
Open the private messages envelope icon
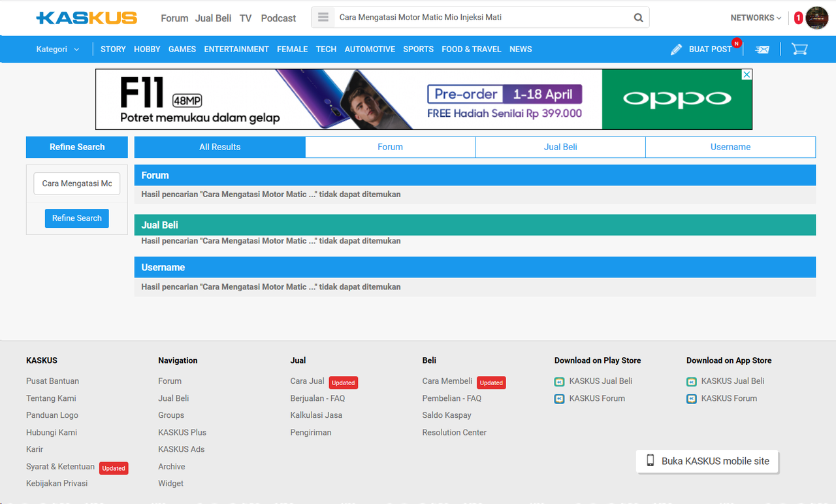click(762, 49)
